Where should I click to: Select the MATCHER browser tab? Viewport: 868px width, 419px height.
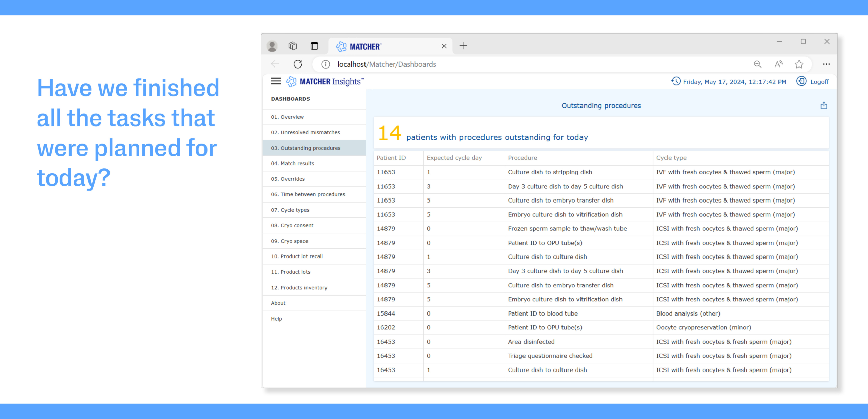tap(390, 46)
